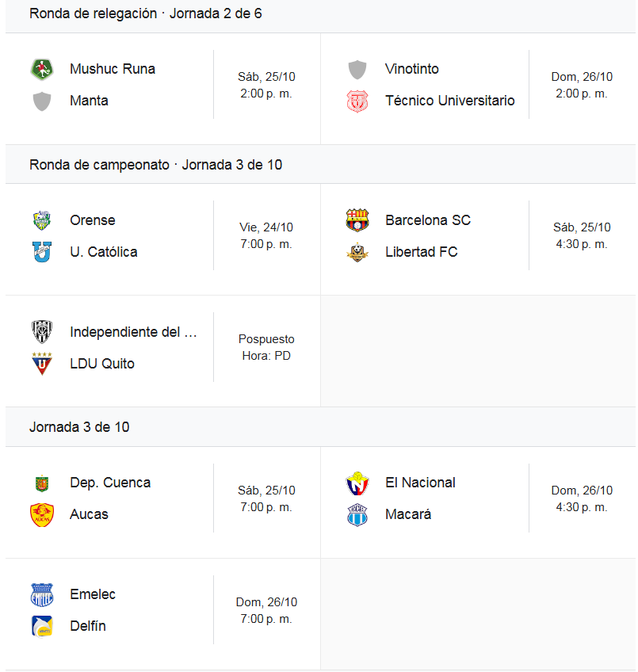638x672 pixels.
Task: Click the Ronda de relegación section header
Action: [x=146, y=14]
